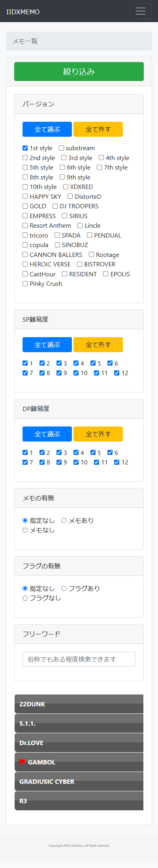
Task: Open the IIDXMEMO home link
Action: tap(23, 12)
